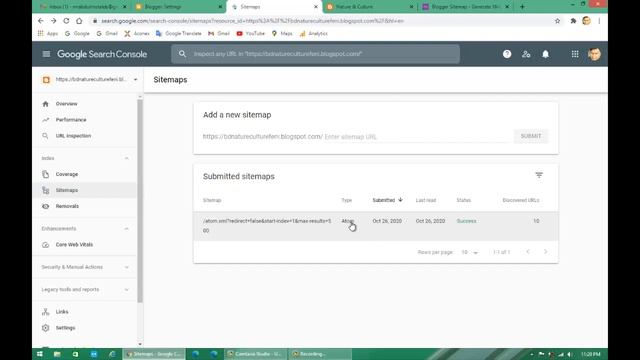The width and height of the screenshot is (640, 360).
Task: Open Camtasia Studio from the taskbar
Action: [x=255, y=354]
